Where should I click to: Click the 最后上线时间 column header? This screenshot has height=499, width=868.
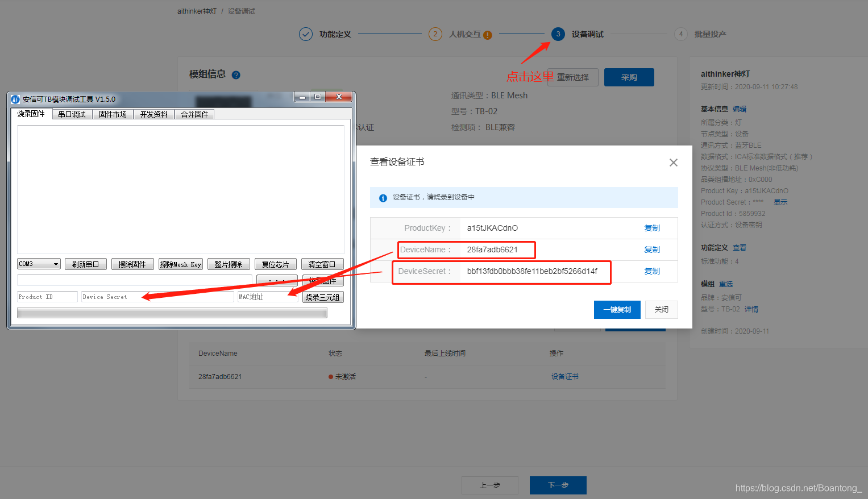tap(445, 354)
